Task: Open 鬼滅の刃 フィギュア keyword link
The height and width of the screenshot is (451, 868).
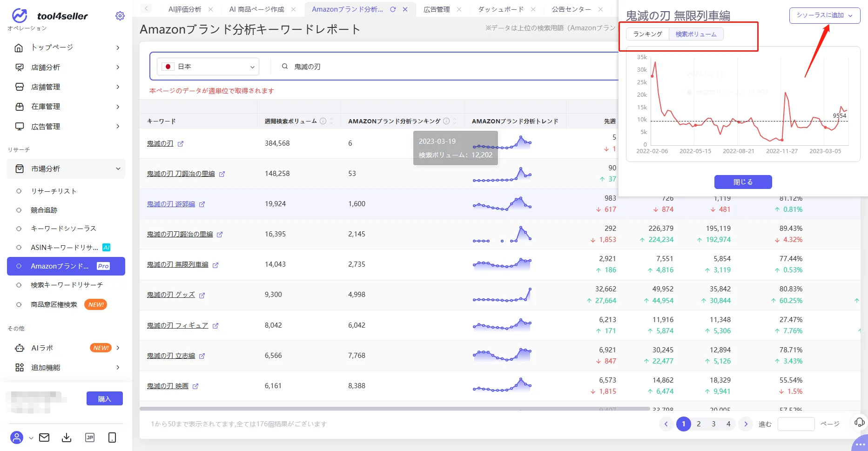Action: coord(177,326)
